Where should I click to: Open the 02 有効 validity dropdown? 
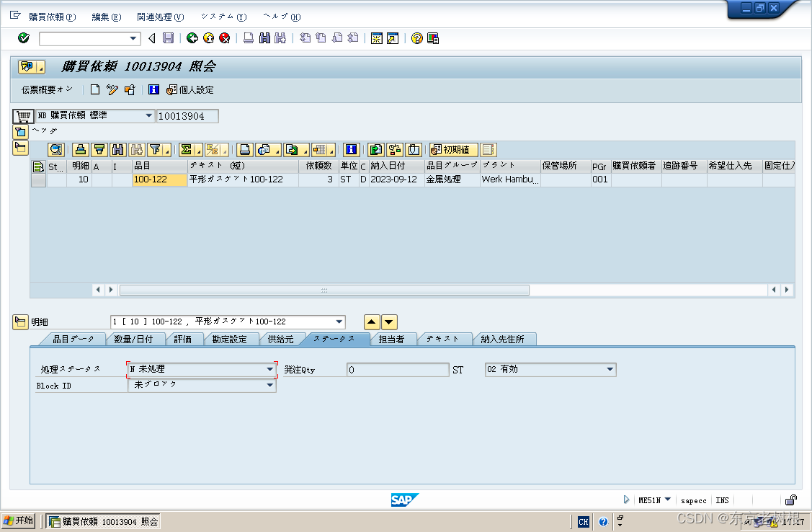(x=612, y=369)
